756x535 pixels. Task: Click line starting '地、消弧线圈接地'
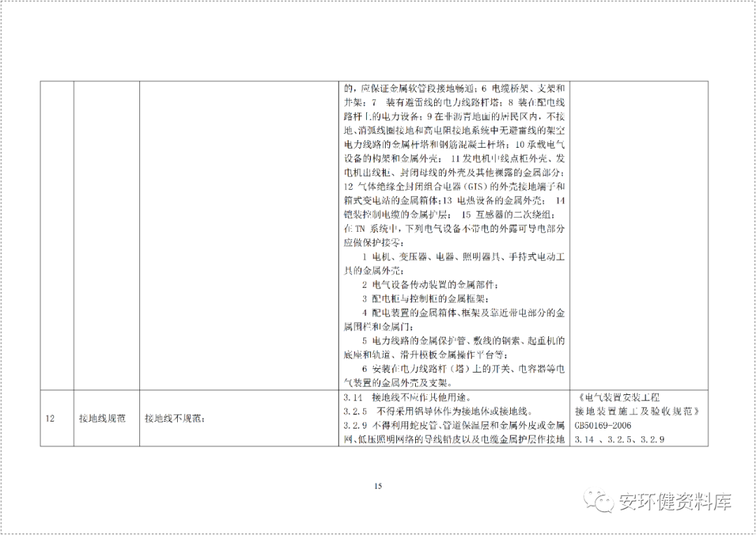point(454,131)
